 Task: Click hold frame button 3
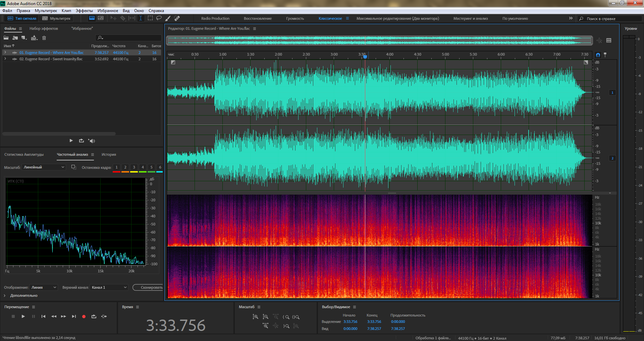pos(134,167)
